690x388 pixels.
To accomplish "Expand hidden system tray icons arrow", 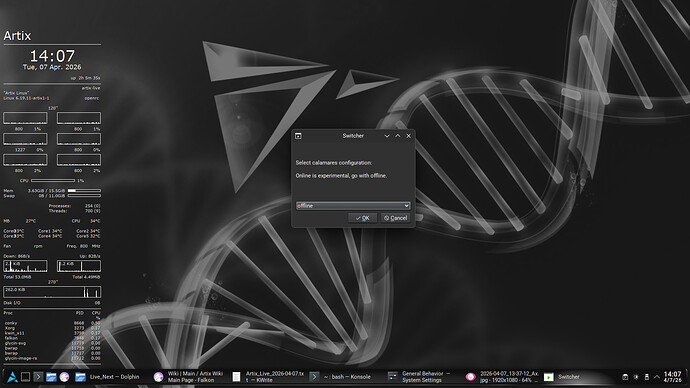I will coord(657,377).
